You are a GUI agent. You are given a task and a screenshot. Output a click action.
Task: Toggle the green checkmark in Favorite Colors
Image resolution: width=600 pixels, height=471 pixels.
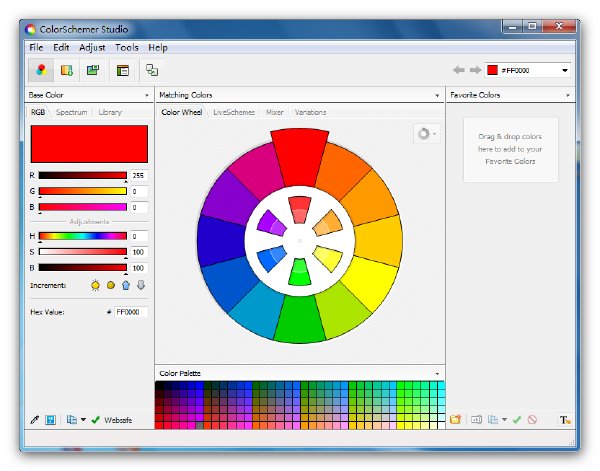click(517, 420)
